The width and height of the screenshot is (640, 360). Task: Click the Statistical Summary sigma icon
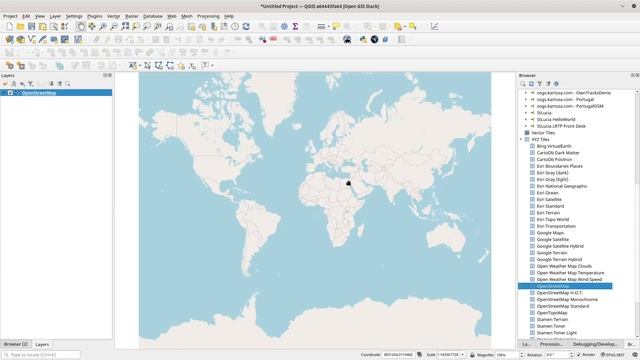295,27
